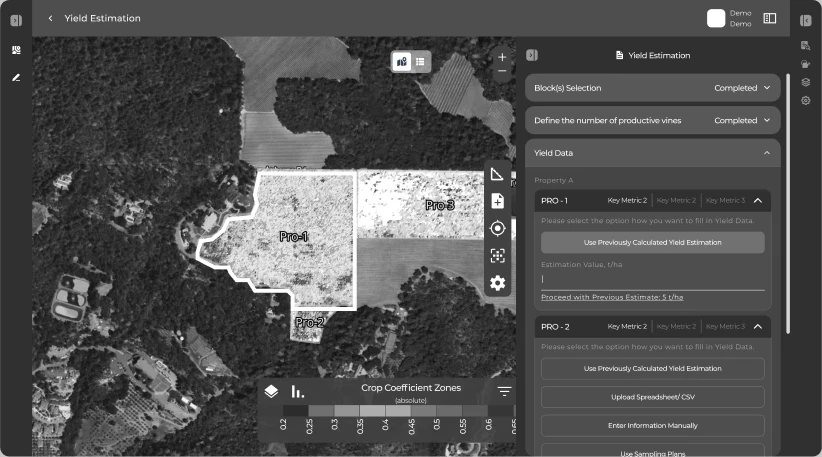
Task: Select the pencil edit icon in left sidebar
Action: pos(16,78)
